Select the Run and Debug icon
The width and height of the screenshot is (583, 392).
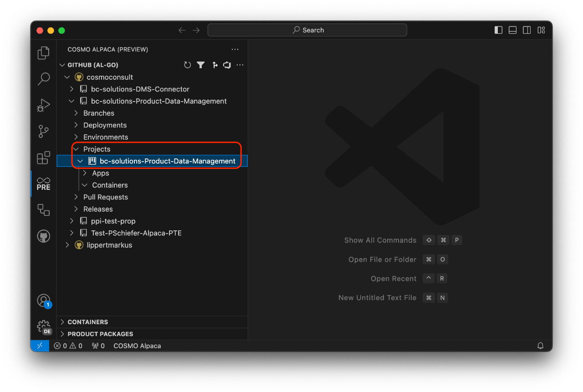pyautogui.click(x=43, y=105)
